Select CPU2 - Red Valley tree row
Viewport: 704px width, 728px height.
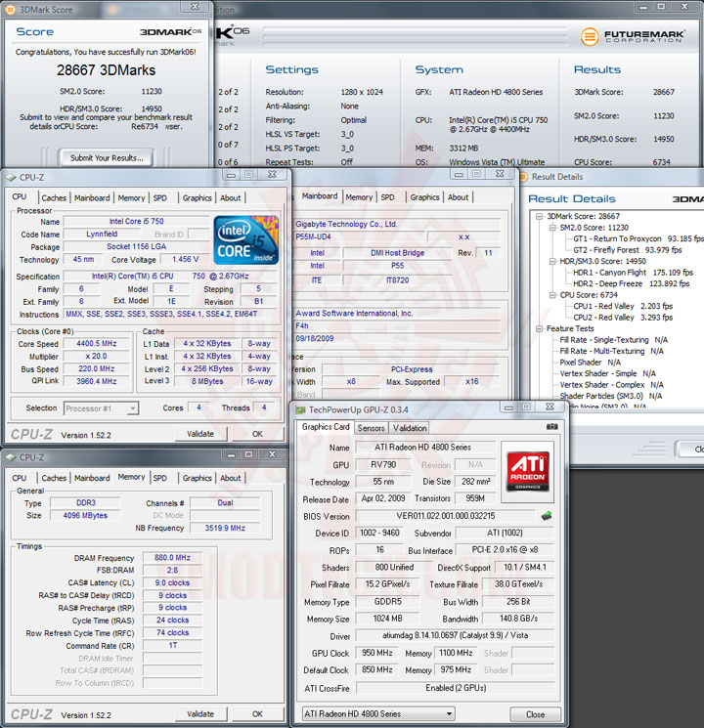623,318
